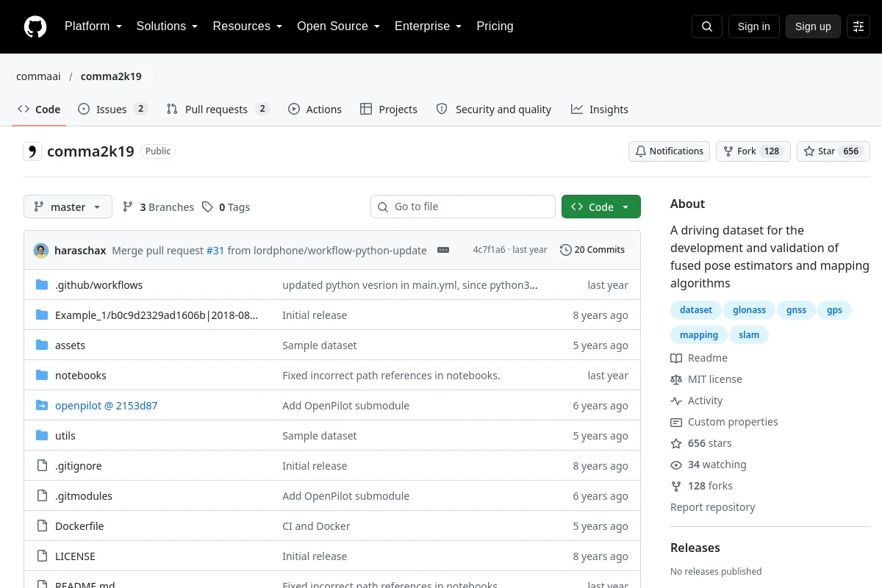Open the Actions tab
The width and height of the screenshot is (882, 588).
click(x=315, y=109)
